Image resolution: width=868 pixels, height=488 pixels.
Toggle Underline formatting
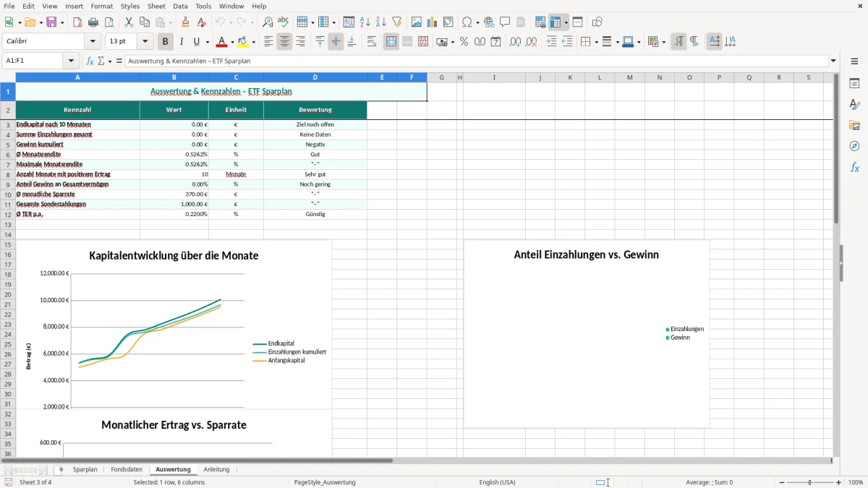tap(196, 42)
